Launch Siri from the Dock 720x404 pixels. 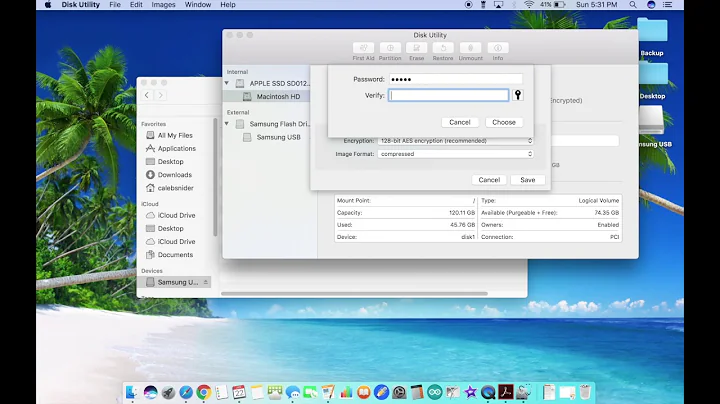pos(150,392)
